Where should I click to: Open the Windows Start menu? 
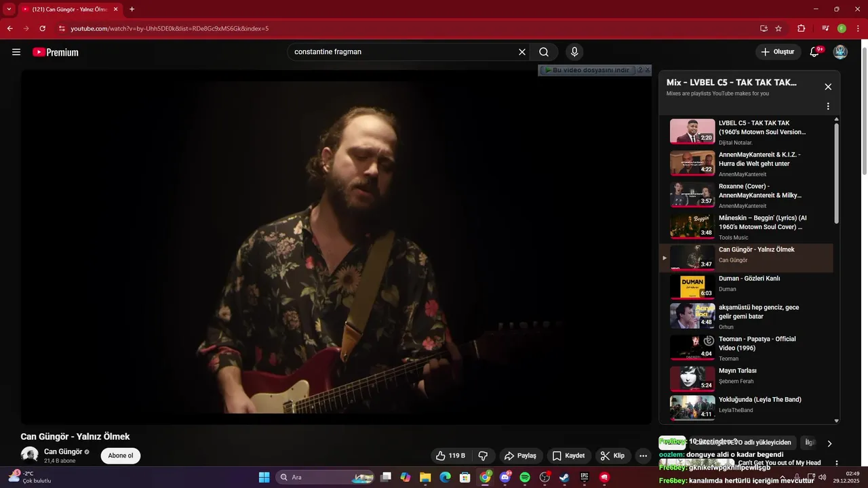[264, 477]
